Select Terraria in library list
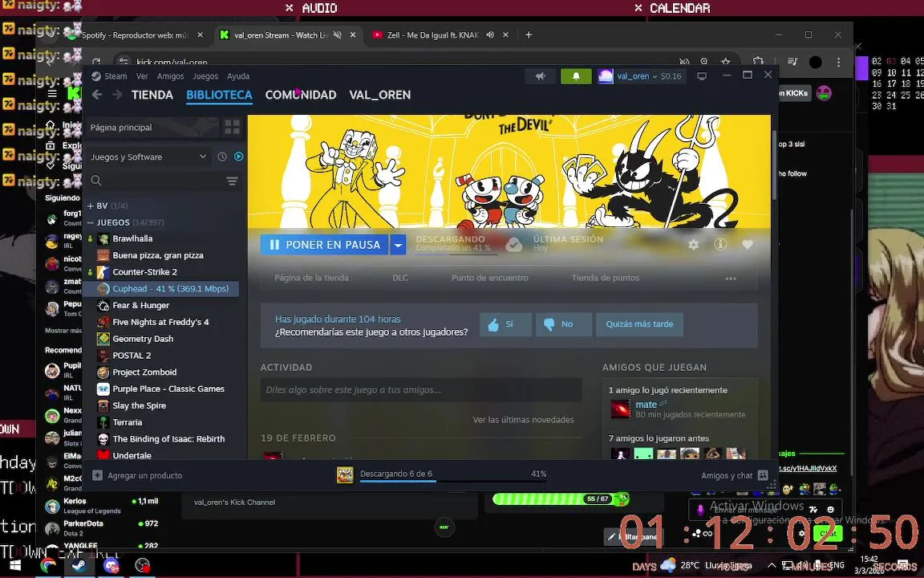The height and width of the screenshot is (578, 924). 128,422
